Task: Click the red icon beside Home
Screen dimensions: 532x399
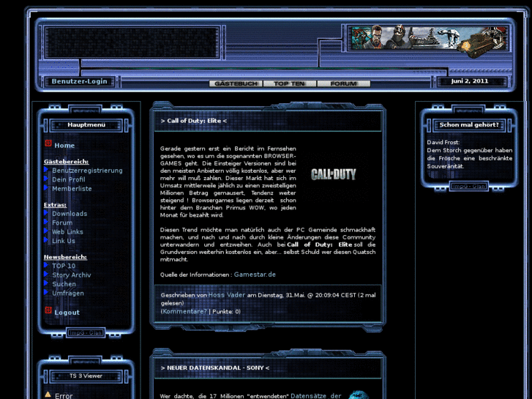Action: pyautogui.click(x=48, y=143)
